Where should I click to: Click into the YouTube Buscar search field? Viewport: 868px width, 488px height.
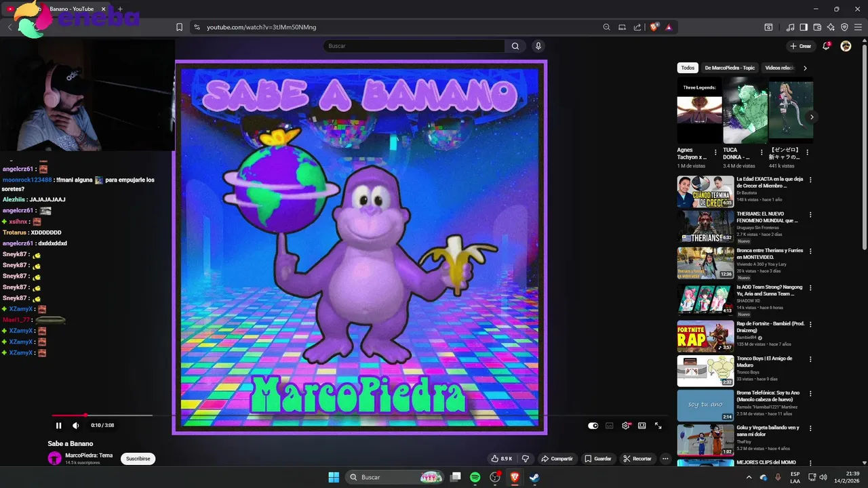click(x=414, y=46)
